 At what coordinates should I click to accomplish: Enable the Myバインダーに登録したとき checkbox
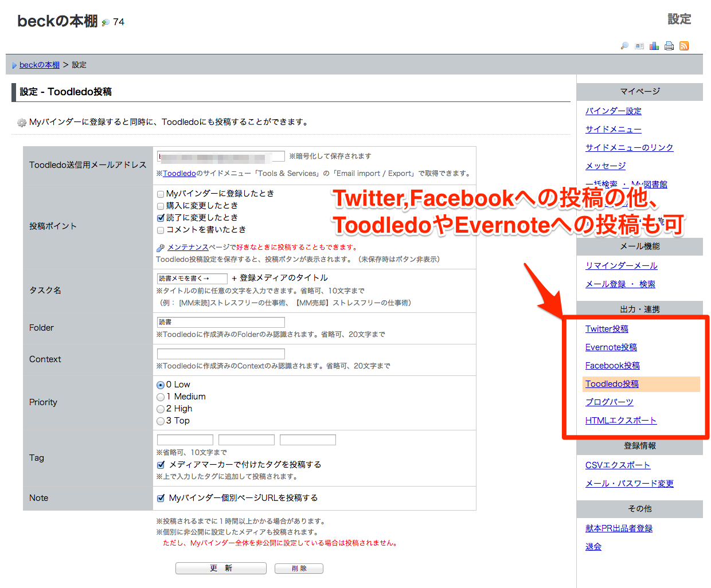click(x=161, y=194)
